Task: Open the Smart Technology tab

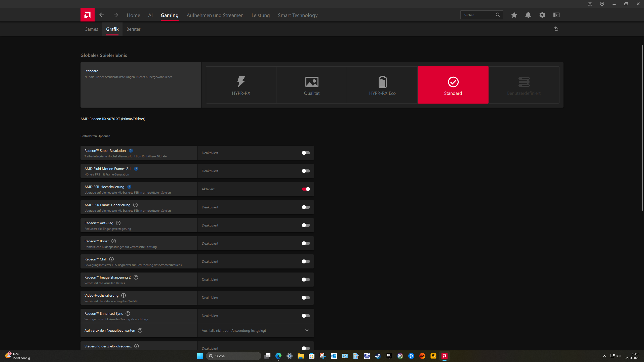Action: (298, 15)
